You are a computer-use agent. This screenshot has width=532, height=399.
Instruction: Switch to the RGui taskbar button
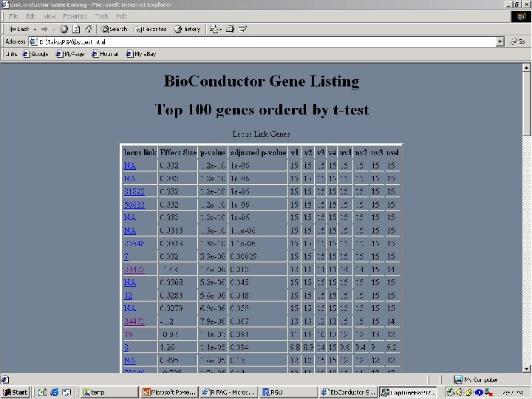point(288,392)
